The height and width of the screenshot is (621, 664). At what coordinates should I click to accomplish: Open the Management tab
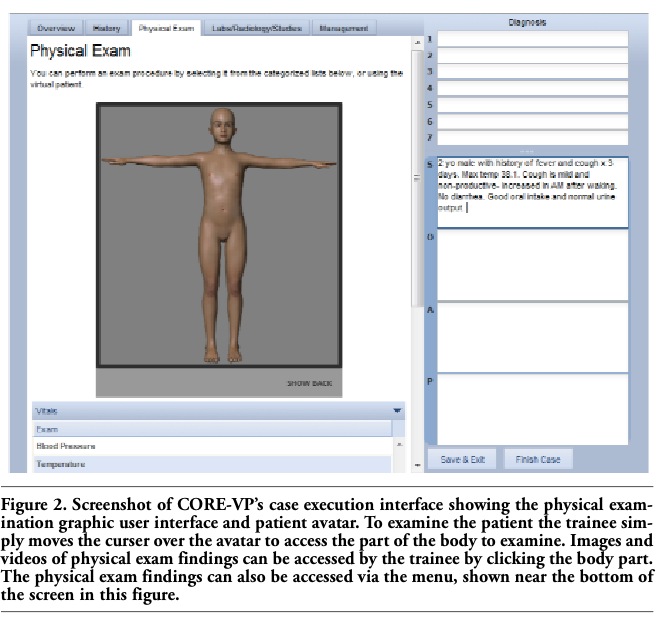tap(343, 28)
